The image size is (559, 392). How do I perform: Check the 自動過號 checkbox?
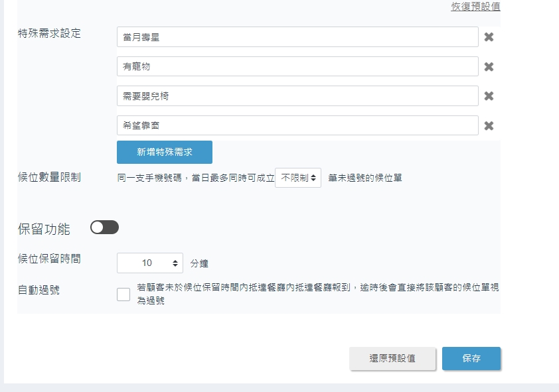[123, 294]
